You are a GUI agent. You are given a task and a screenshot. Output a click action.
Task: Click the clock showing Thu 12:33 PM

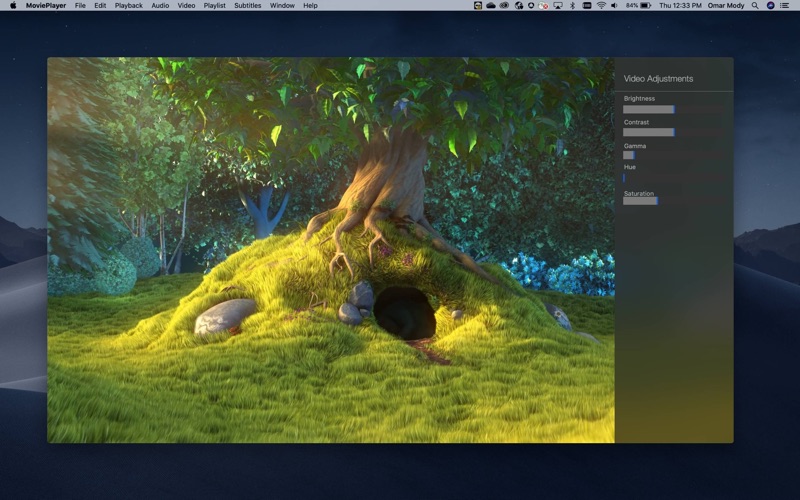pyautogui.click(x=680, y=6)
